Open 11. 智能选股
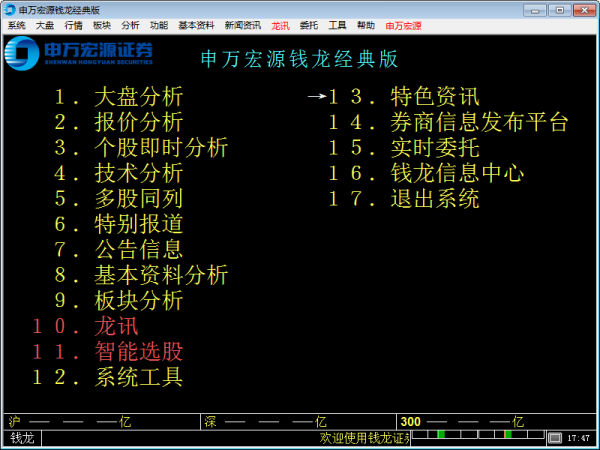The height and width of the screenshot is (450, 600). point(108,352)
